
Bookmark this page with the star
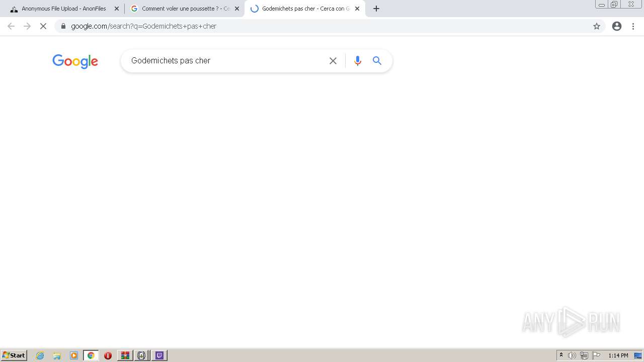[597, 26]
